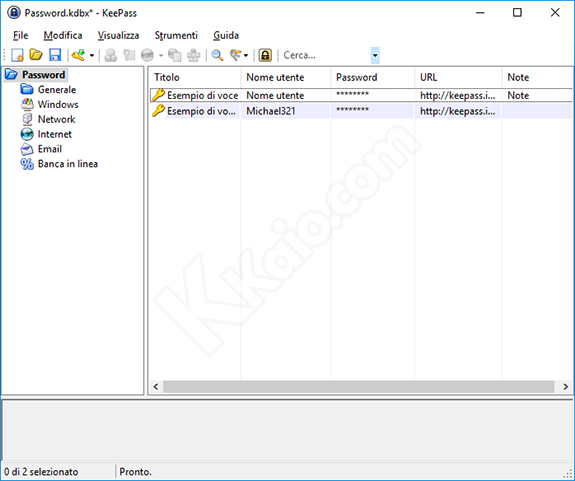The image size is (575, 481).
Task: Click the key icon of Michael321 entry
Action: (158, 110)
